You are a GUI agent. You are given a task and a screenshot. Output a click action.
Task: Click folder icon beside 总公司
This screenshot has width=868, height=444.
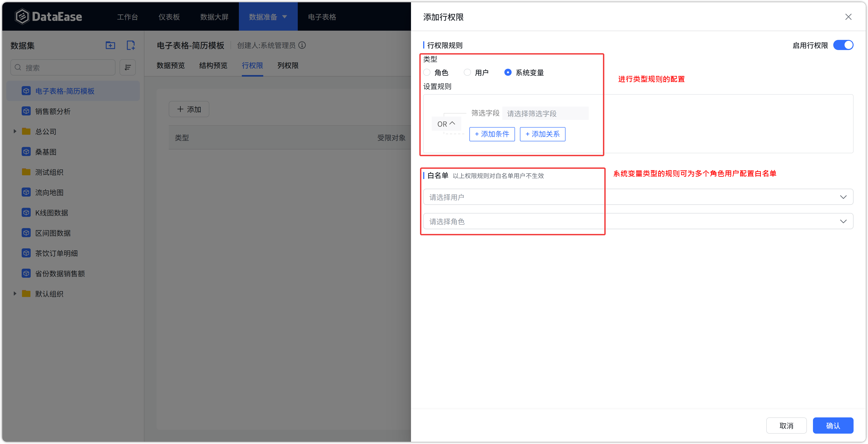[x=26, y=131]
